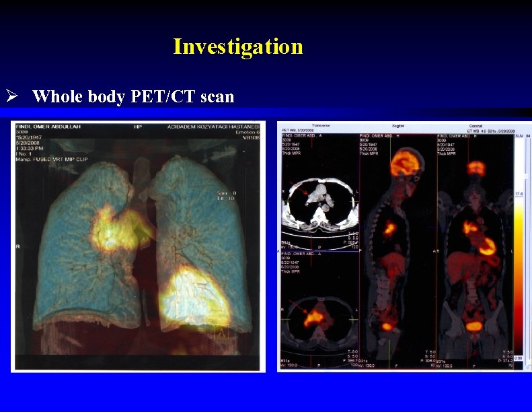Click 'Spin 0' text on lung image
This screenshot has width=532, height=412.
coord(227,193)
